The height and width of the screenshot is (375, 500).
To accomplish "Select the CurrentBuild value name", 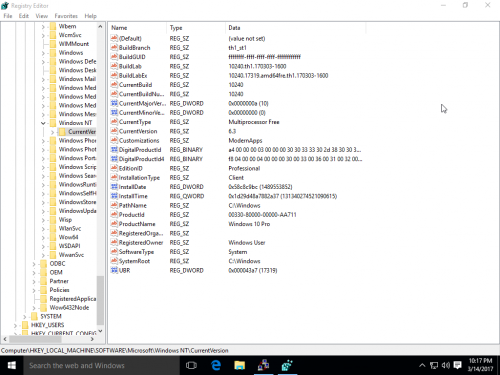I will (135, 85).
